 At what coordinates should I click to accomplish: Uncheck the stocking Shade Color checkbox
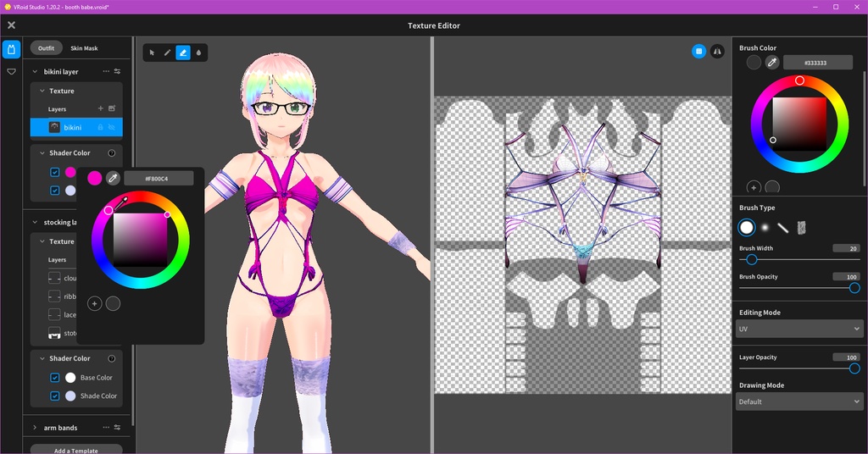click(55, 396)
